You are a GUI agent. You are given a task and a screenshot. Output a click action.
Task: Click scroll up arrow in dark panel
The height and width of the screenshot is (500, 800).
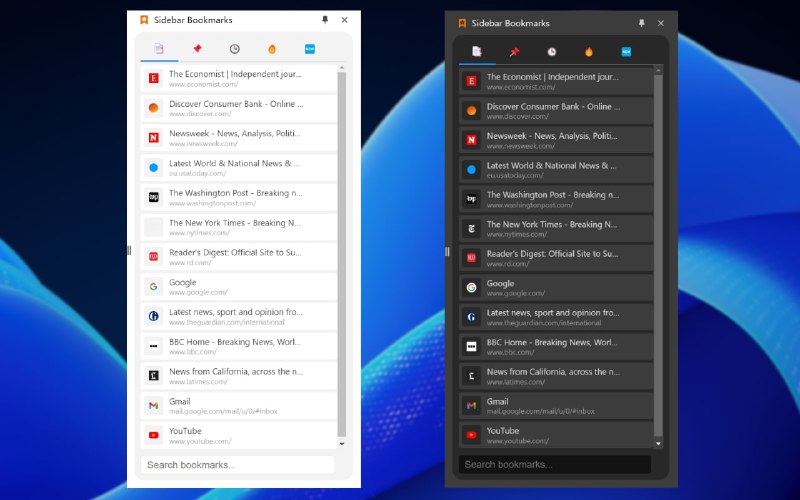658,70
